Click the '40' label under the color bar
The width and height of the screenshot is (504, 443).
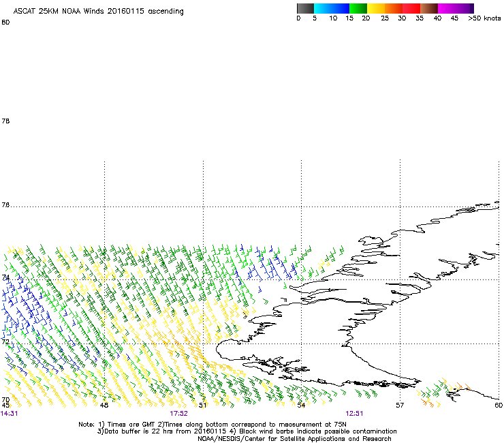[x=437, y=18]
